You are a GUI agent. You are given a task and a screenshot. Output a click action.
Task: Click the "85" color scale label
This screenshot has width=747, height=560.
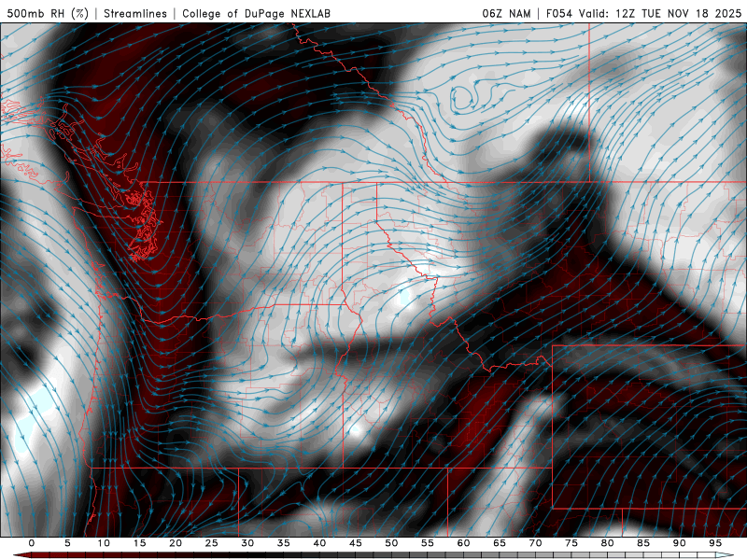coord(643,543)
